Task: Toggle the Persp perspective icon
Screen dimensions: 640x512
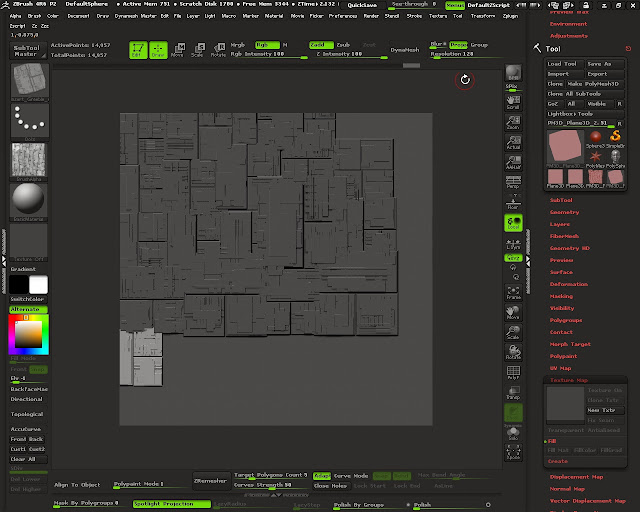Action: [513, 182]
